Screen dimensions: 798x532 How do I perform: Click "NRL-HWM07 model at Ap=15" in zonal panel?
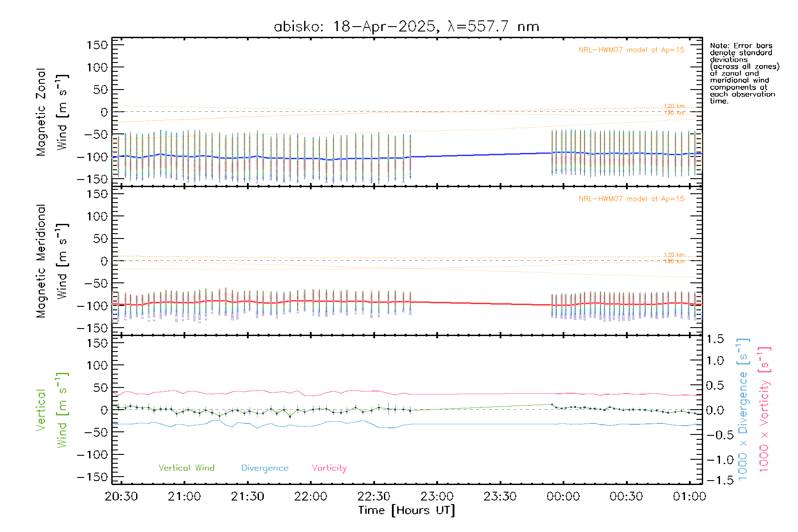[631, 50]
